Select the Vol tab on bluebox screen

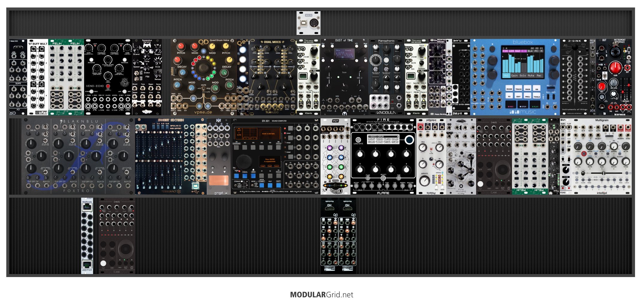point(506,75)
